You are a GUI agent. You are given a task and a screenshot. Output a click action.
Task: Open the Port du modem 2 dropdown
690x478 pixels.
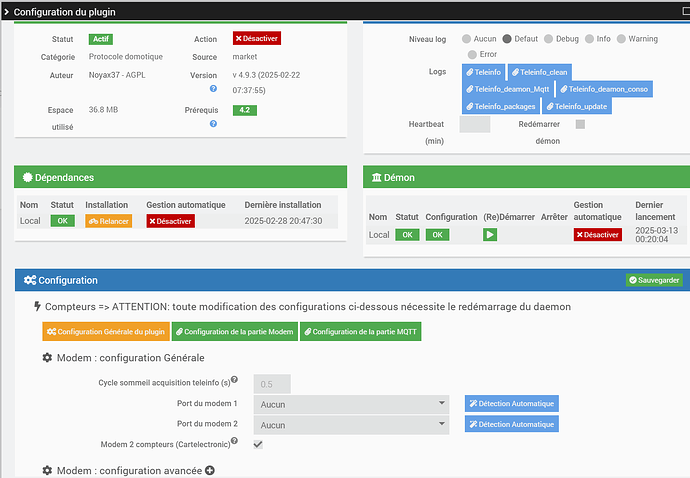pyautogui.click(x=351, y=425)
